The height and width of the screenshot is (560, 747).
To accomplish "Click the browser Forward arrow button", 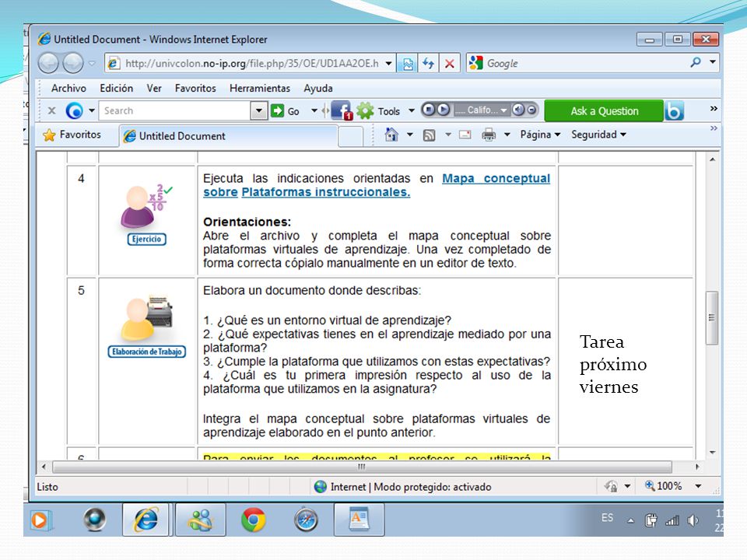I will [73, 63].
